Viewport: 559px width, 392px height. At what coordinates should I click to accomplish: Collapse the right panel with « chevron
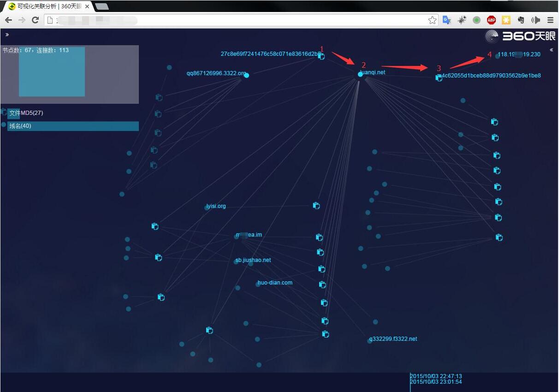point(551,50)
